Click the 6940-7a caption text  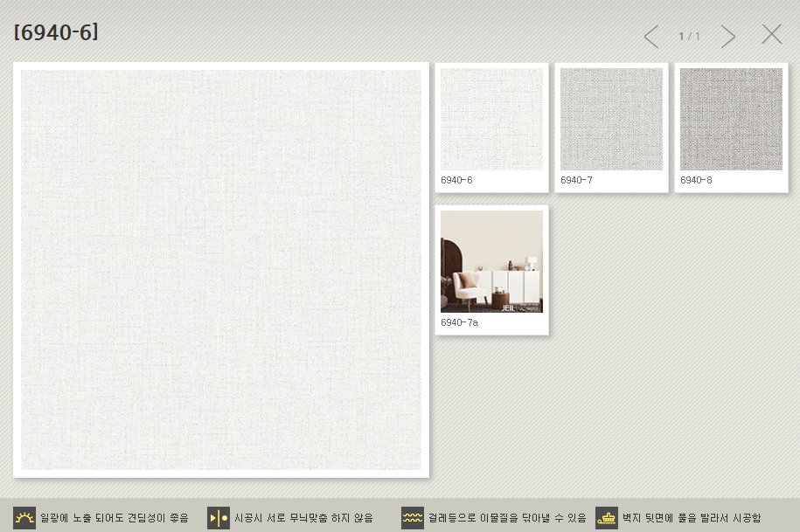pyautogui.click(x=459, y=322)
